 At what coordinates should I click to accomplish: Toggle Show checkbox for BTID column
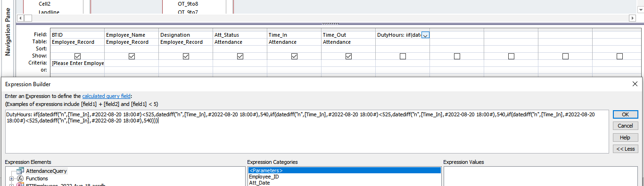pos(78,56)
